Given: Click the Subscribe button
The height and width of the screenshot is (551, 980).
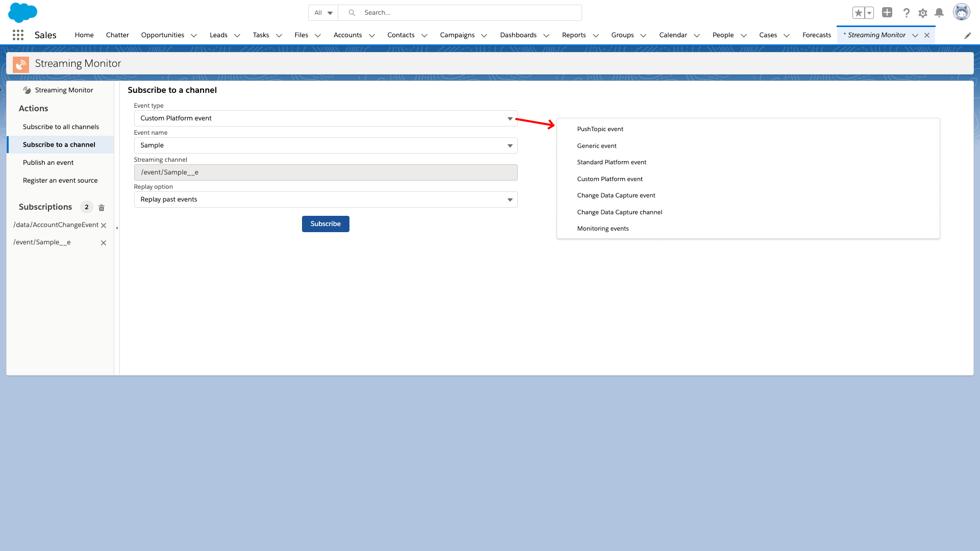Looking at the screenshot, I should tap(325, 224).
